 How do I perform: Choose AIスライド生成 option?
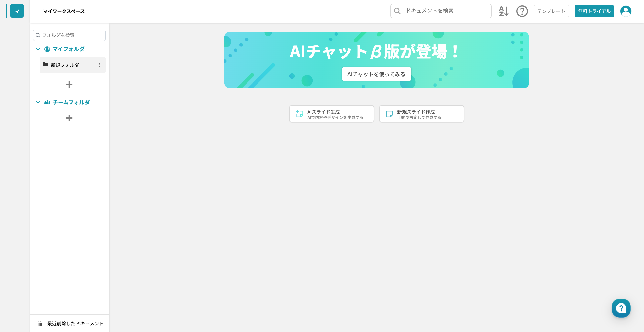pos(331,114)
